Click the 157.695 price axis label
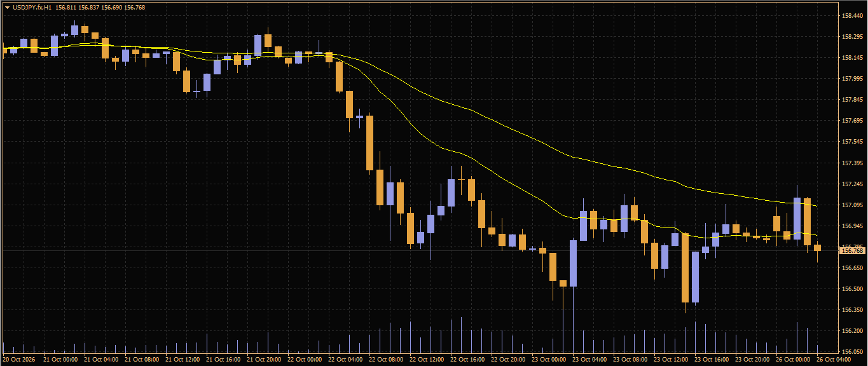The width and height of the screenshot is (868, 366). click(x=852, y=121)
